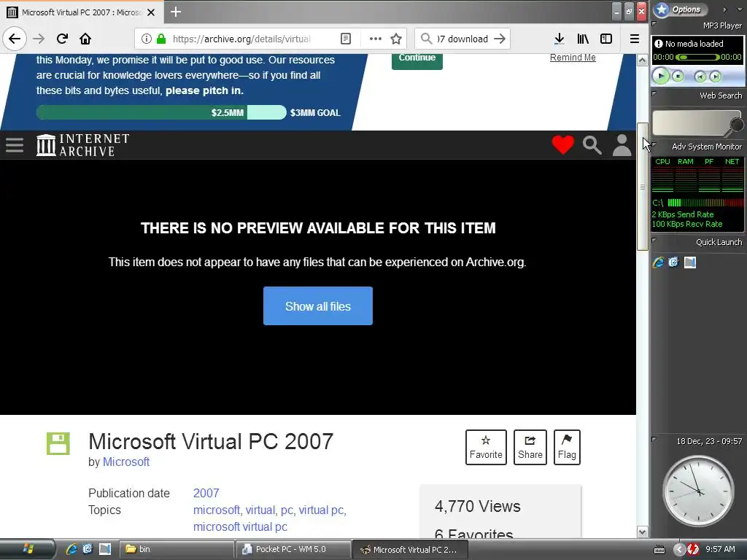Favorite this item

486,447
